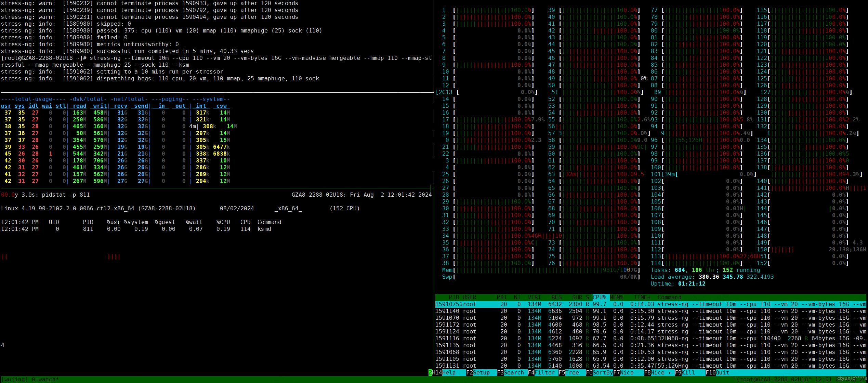This screenshot has height=383, width=868.
Task: Click the usr column header in dstat
Action: 6,106
